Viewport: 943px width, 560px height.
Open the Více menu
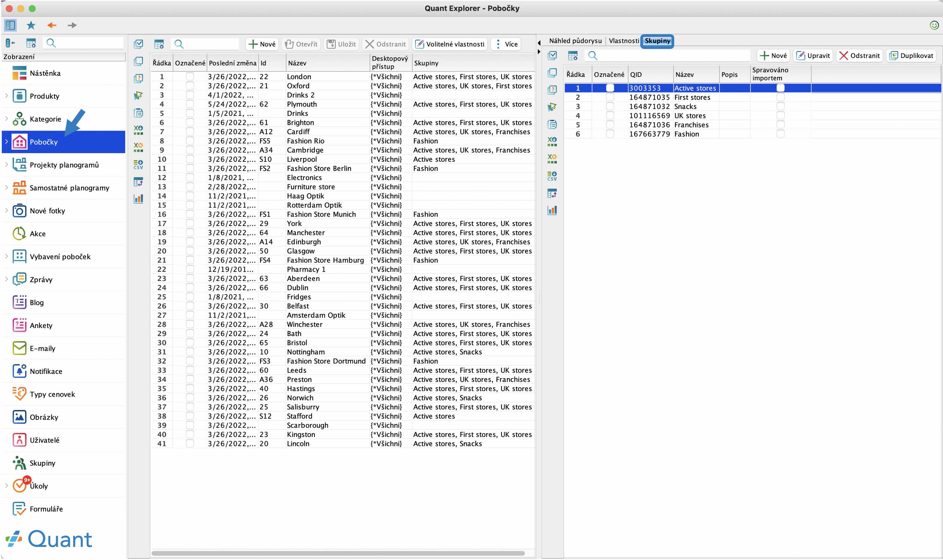click(x=506, y=44)
